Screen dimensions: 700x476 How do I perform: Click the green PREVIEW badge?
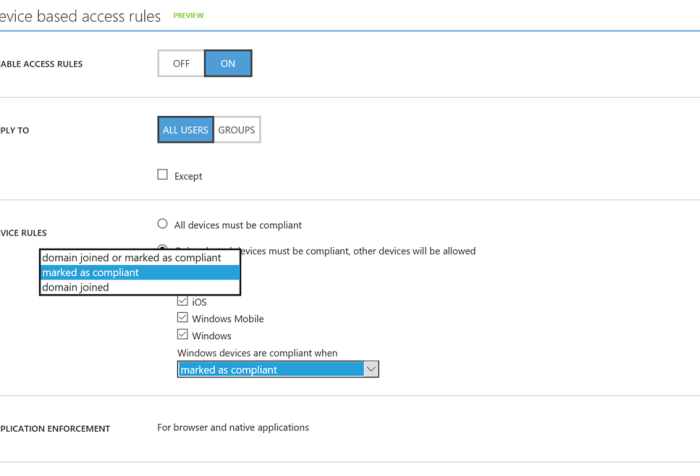point(188,16)
